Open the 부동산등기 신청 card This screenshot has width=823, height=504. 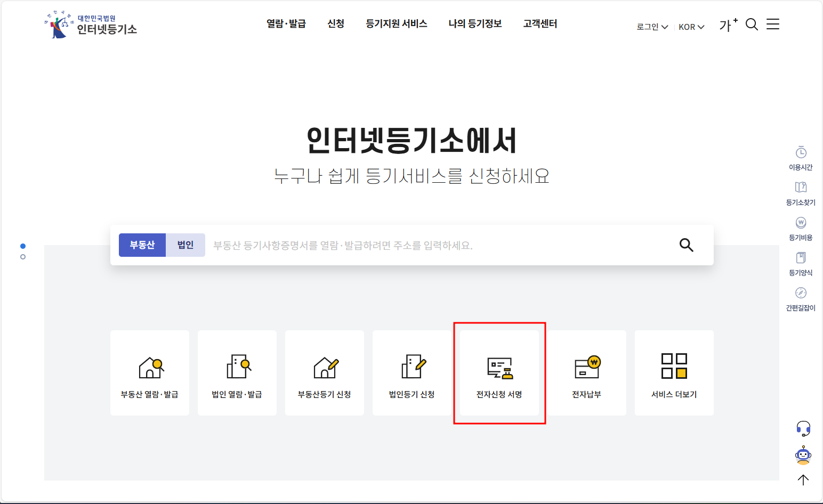coord(325,373)
